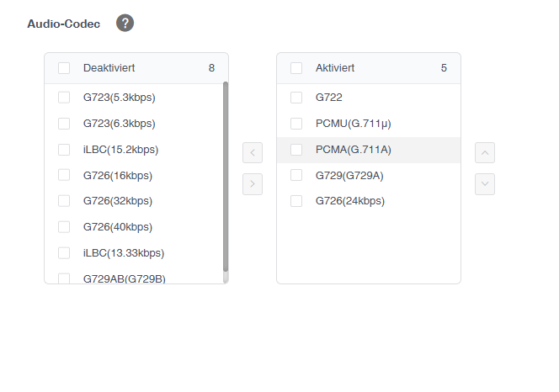Click the move-right arrow between the lists

253,184
